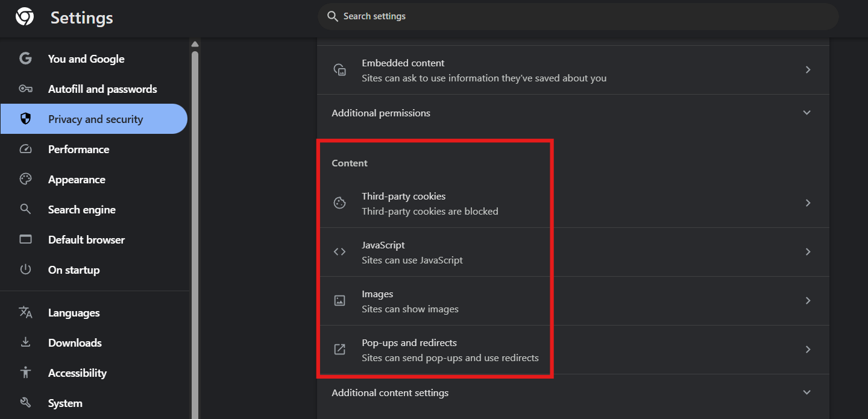The width and height of the screenshot is (868, 419).
Task: Click the Embedded content icon
Action: click(x=339, y=70)
